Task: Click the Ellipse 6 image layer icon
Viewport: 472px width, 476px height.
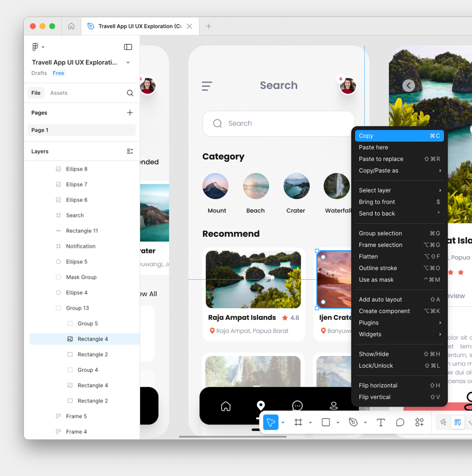Action: point(58,200)
